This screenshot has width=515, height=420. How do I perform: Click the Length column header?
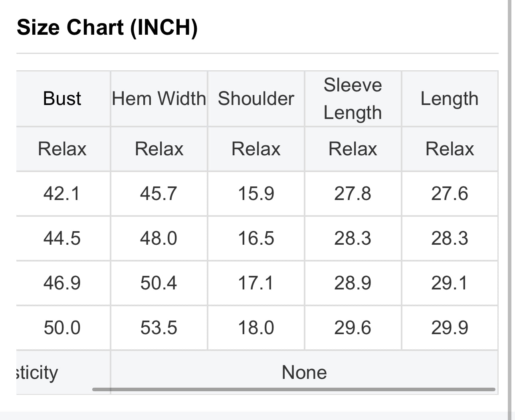click(449, 99)
